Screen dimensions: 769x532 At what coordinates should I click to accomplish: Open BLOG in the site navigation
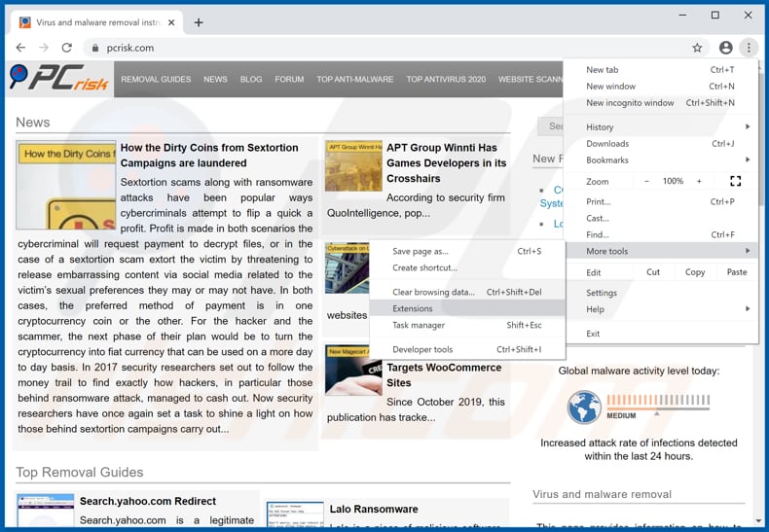(251, 80)
